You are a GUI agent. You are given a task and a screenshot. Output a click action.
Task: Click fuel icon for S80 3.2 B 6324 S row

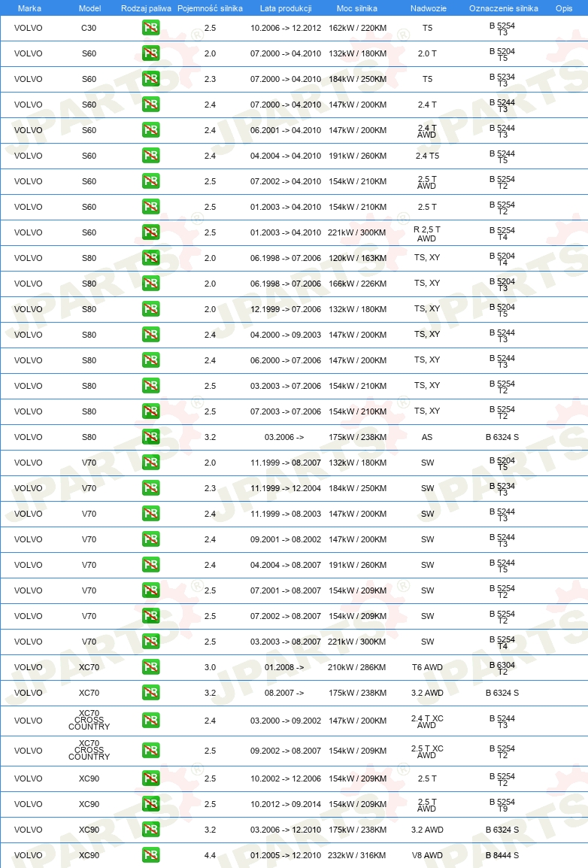150,437
